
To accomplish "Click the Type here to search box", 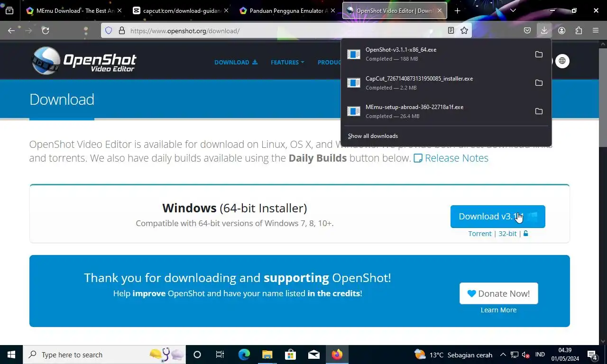I will [x=104, y=355].
